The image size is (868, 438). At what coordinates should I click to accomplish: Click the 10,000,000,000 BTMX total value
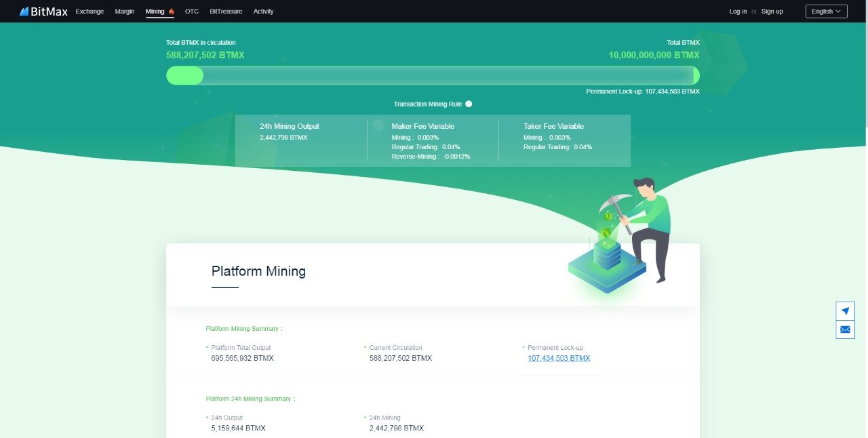[654, 55]
